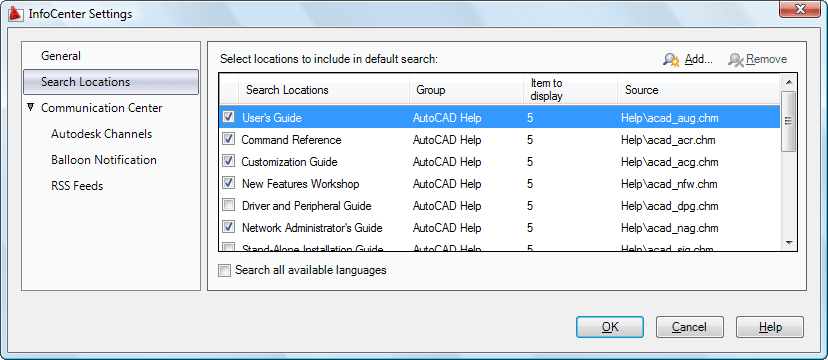
Task: Click Help\acad_dpg.chm source cell
Action: tap(670, 205)
